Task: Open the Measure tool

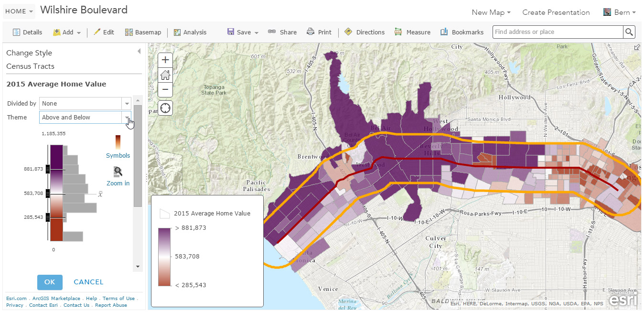Action: [413, 32]
